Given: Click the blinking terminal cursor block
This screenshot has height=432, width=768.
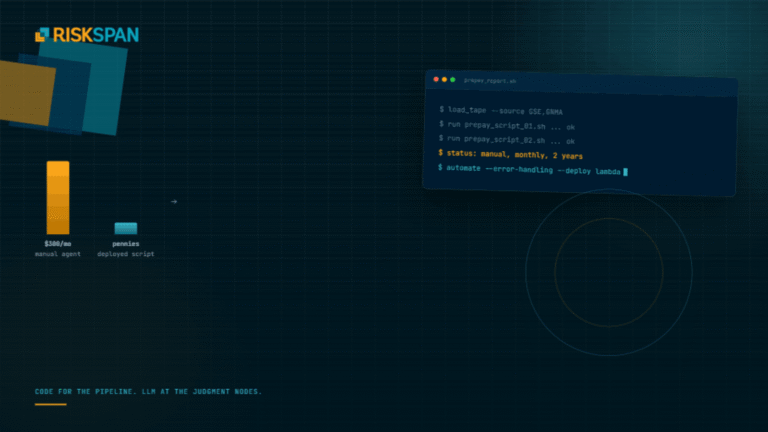Looking at the screenshot, I should (625, 172).
